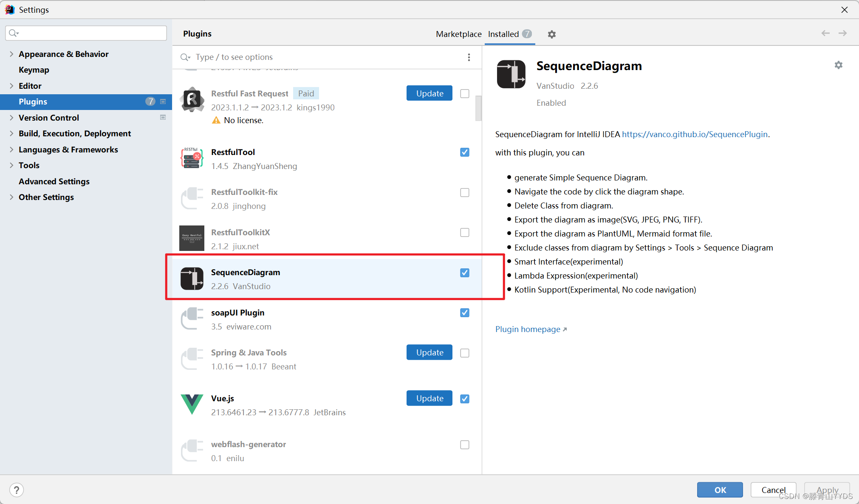Open the SequenceDiagram details gear menu

click(x=838, y=65)
